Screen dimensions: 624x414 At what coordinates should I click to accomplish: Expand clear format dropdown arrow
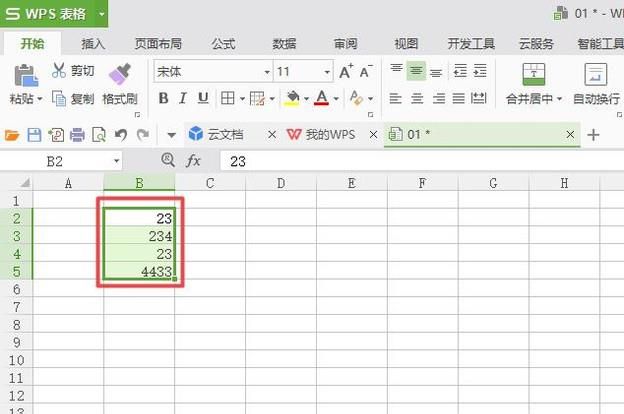(370, 98)
